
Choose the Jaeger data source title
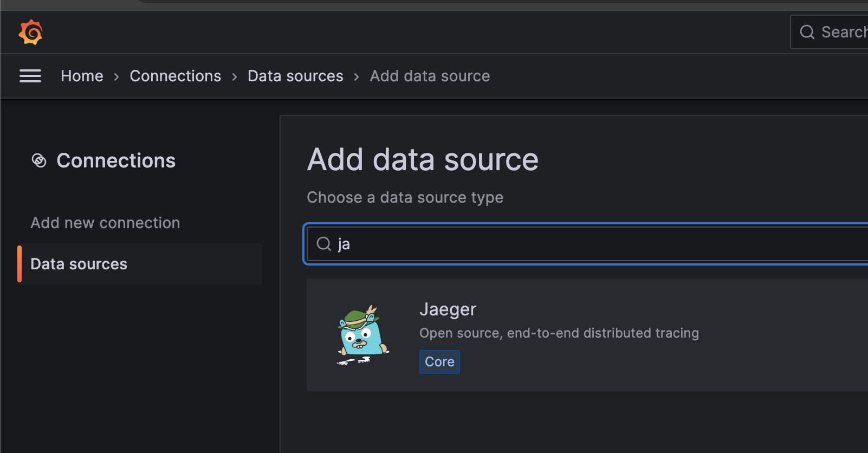coord(448,309)
